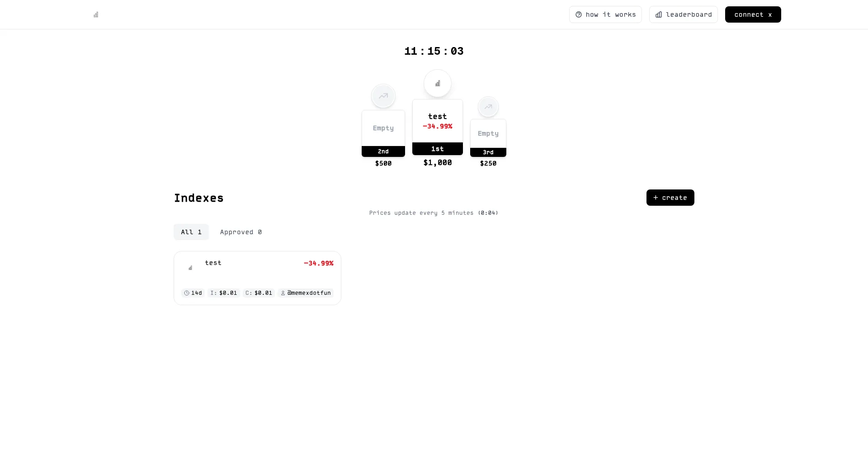Viewport: 868px width, 449px height.
Task: Select the All tab
Action: pos(191,232)
